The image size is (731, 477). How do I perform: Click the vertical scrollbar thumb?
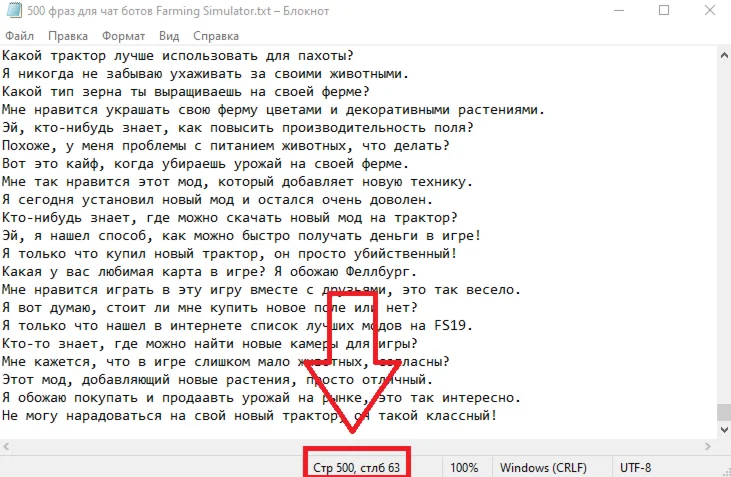[724, 412]
